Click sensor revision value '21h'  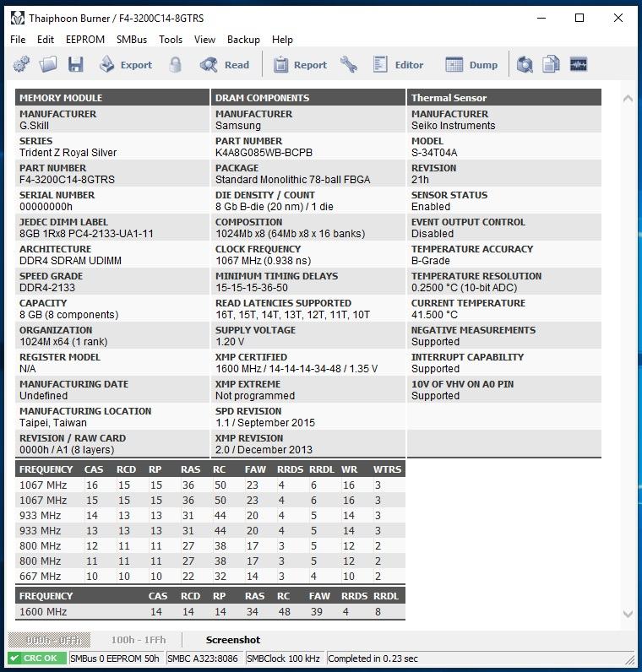tap(420, 180)
